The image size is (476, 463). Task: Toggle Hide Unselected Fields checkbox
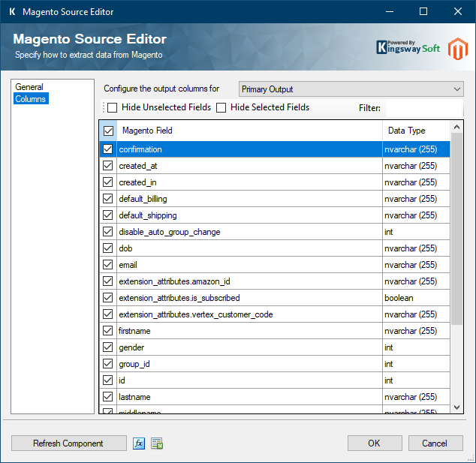click(113, 107)
